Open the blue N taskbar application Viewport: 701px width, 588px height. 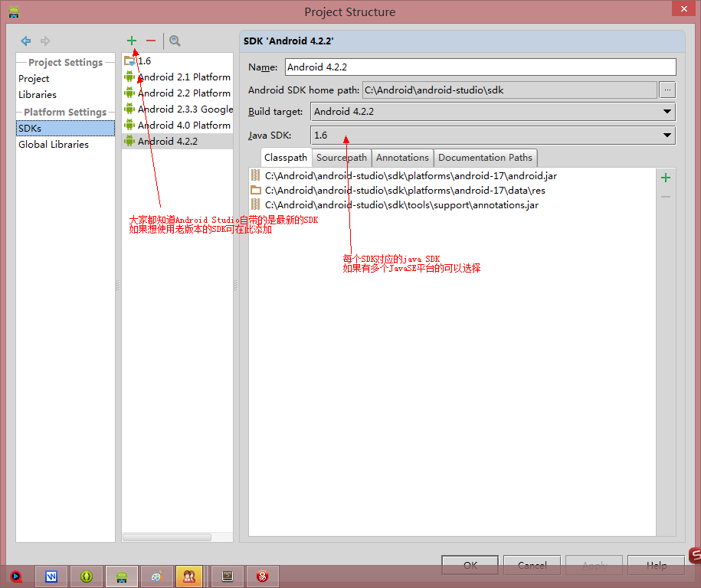coord(51,577)
